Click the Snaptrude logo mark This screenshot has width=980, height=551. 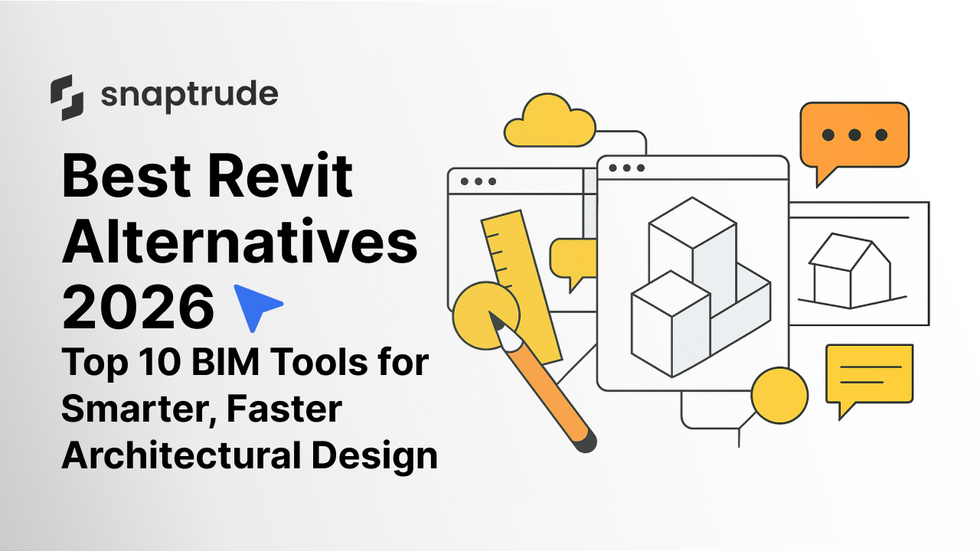pos(67,98)
